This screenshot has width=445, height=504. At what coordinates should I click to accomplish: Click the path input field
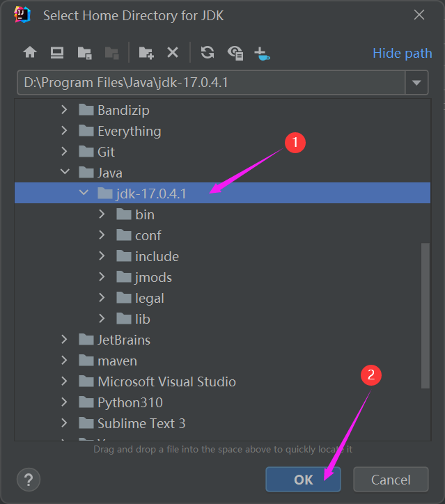211,83
